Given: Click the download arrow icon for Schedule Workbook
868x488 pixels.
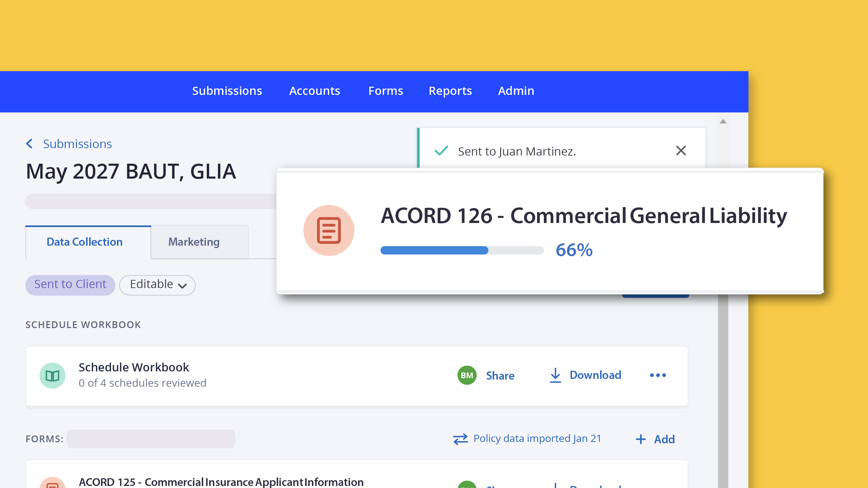Looking at the screenshot, I should click(555, 375).
